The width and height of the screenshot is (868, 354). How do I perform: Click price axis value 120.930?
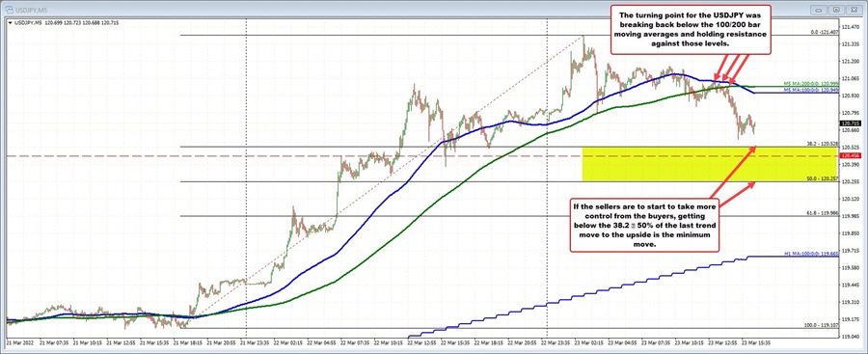(851, 95)
